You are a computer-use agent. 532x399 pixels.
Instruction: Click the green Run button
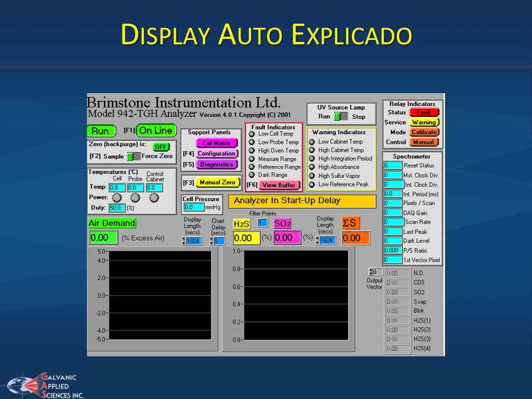101,131
